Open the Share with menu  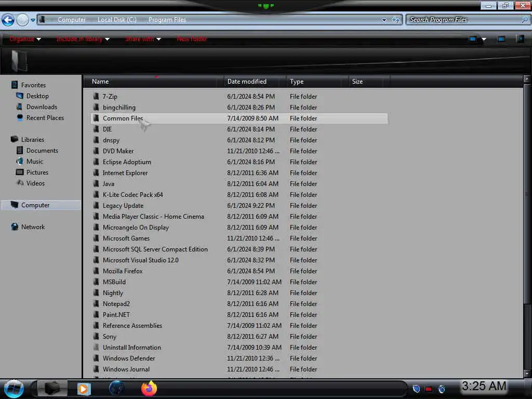coord(143,39)
